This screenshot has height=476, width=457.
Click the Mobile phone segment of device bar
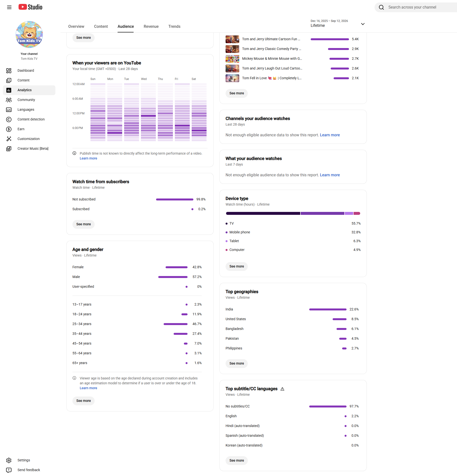[x=322, y=213]
